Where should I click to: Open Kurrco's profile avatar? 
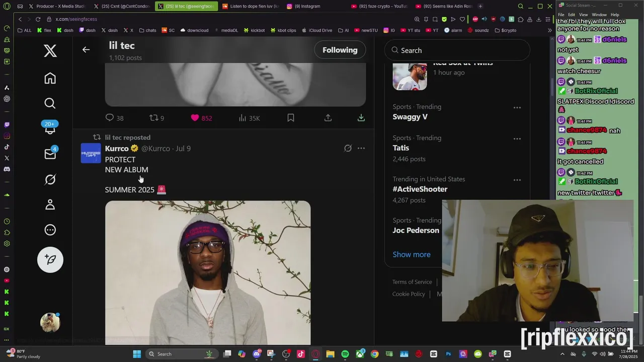[x=91, y=153]
